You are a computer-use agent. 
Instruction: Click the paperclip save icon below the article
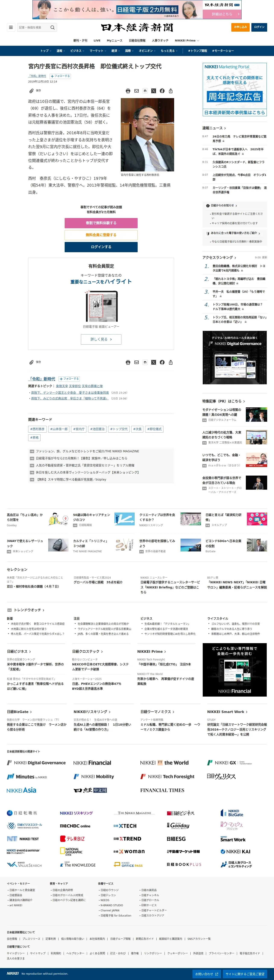point(32,362)
